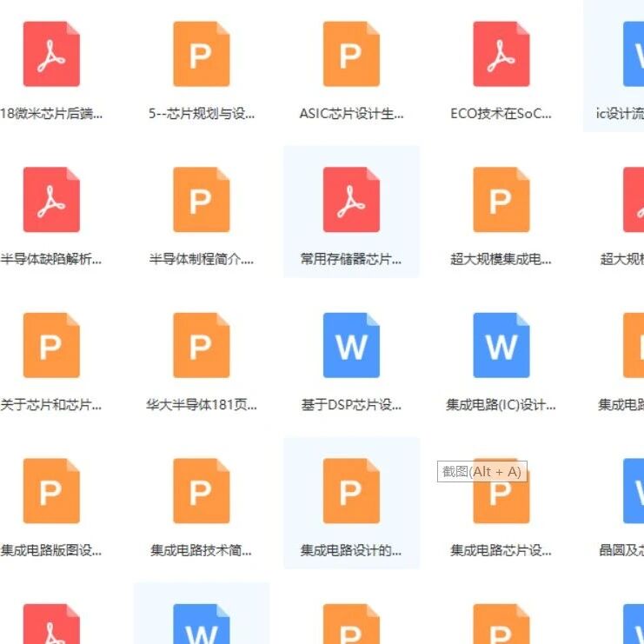Viewport: 644px width, 644px height.
Task: Click the file name 集成电路设计的...
Action: click(x=351, y=550)
